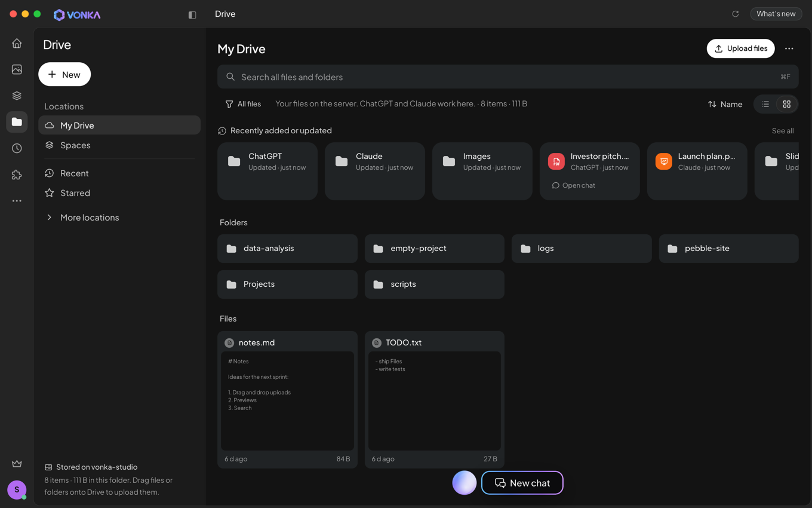
Task: Switch to grid view
Action: (x=787, y=104)
